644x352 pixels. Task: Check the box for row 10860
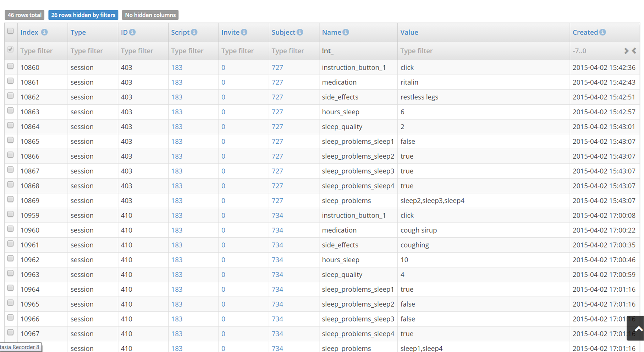coord(11,66)
